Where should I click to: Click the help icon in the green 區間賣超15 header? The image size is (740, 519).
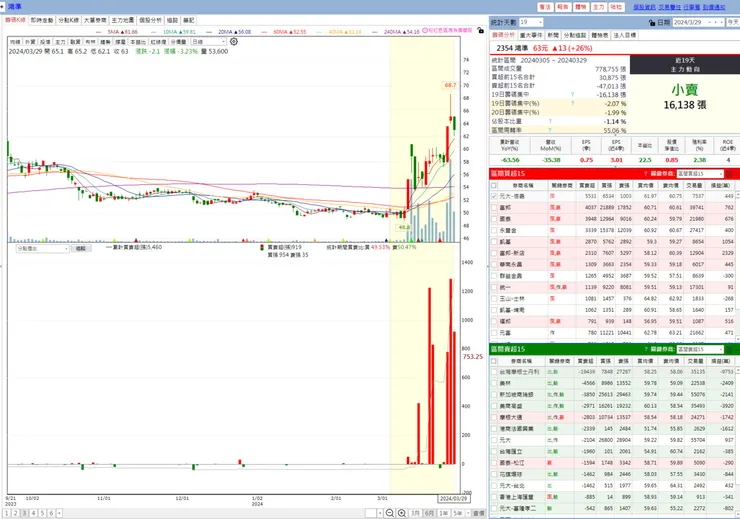coord(645,349)
